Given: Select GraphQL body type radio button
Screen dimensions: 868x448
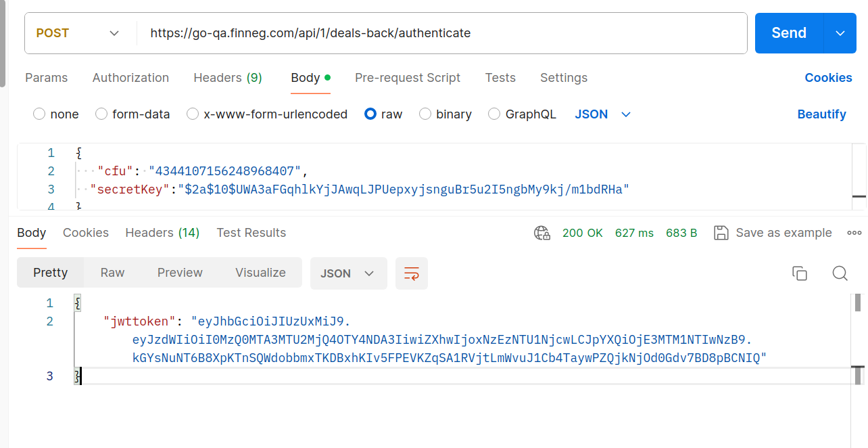Looking at the screenshot, I should coord(494,114).
